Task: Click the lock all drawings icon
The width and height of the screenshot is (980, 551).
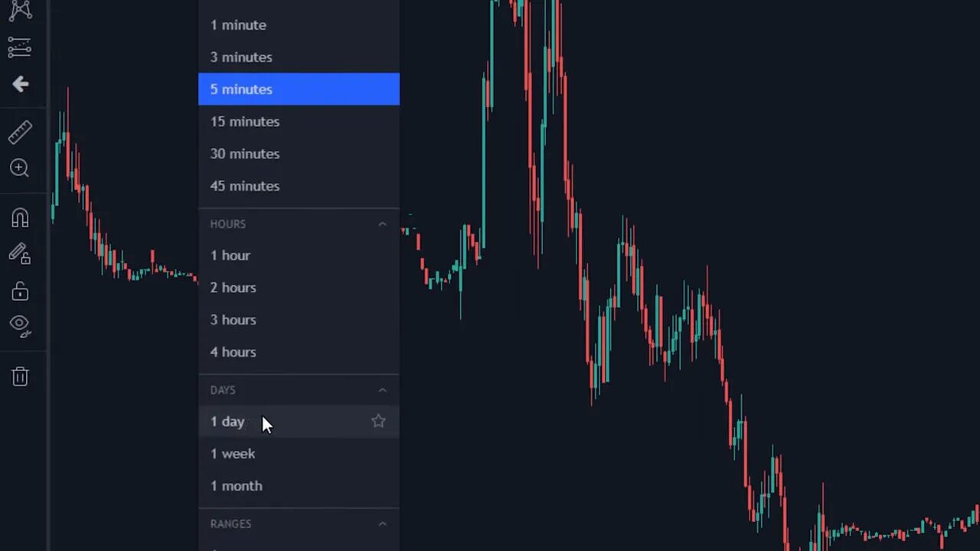Action: click(x=20, y=292)
